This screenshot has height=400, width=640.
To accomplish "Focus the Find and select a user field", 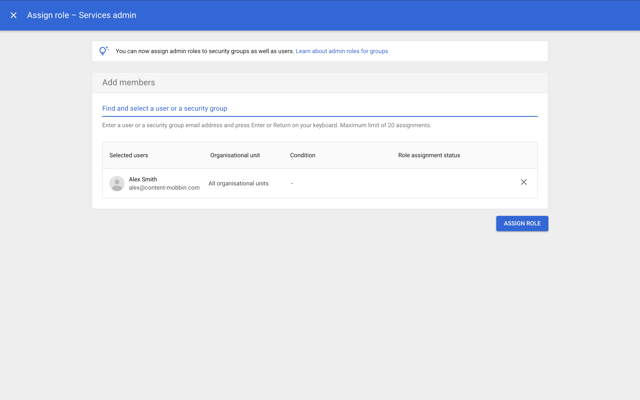I will [x=320, y=109].
